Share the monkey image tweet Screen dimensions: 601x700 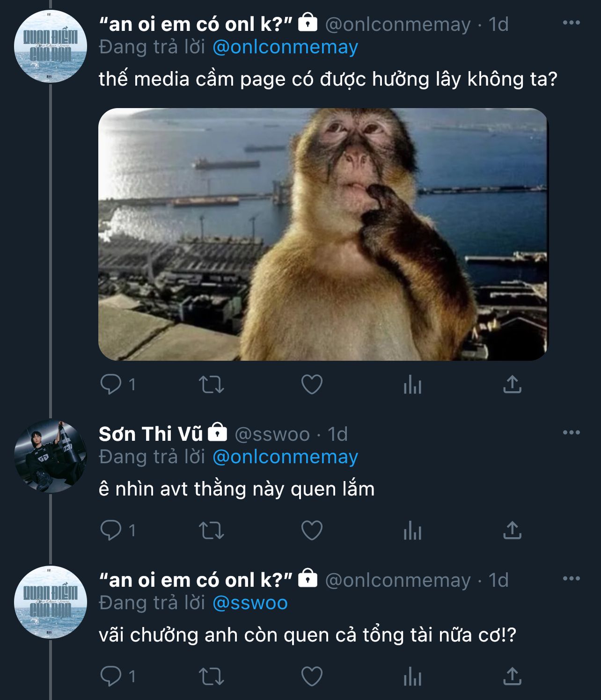click(512, 385)
